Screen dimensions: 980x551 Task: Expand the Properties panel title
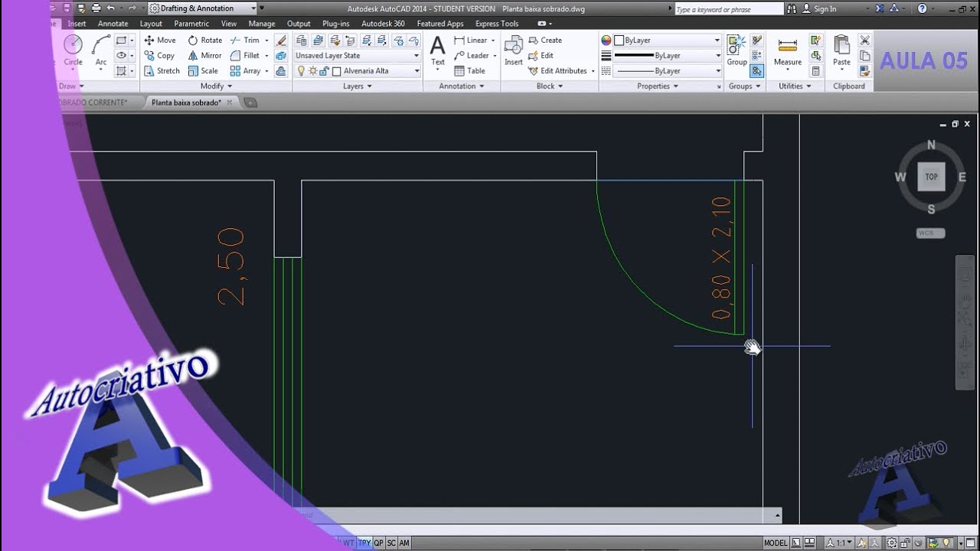[x=657, y=86]
